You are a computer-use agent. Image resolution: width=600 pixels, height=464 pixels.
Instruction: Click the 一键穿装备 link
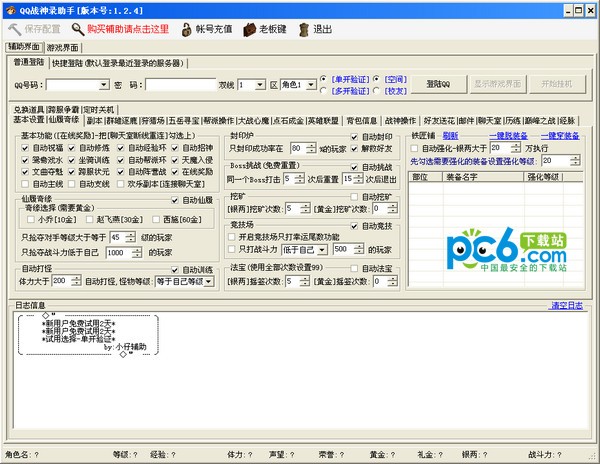coord(560,136)
